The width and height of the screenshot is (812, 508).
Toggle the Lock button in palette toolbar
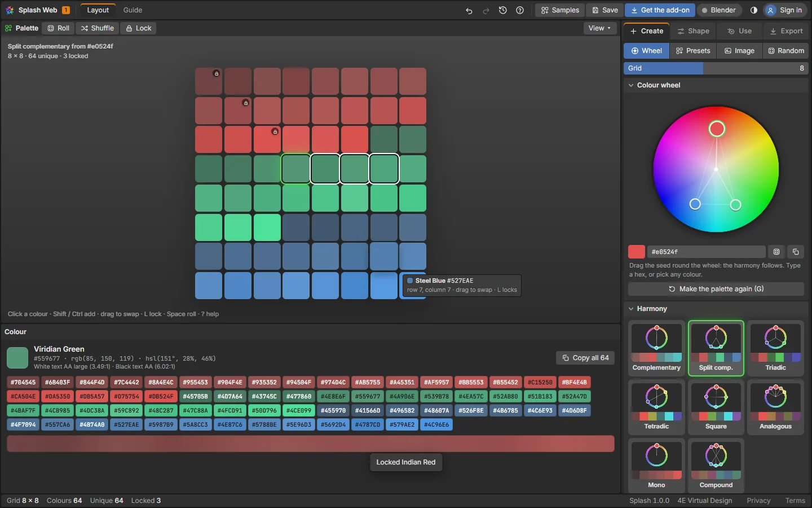tap(139, 28)
